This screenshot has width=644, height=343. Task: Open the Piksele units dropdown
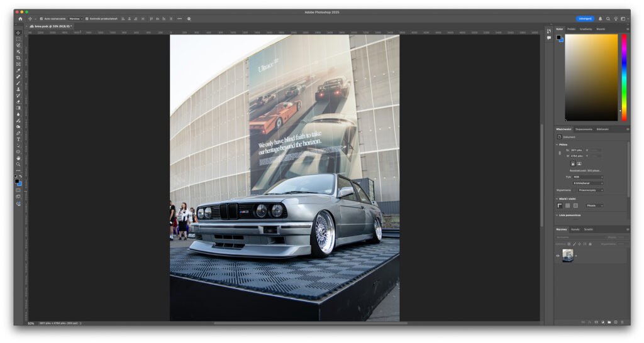(x=594, y=205)
